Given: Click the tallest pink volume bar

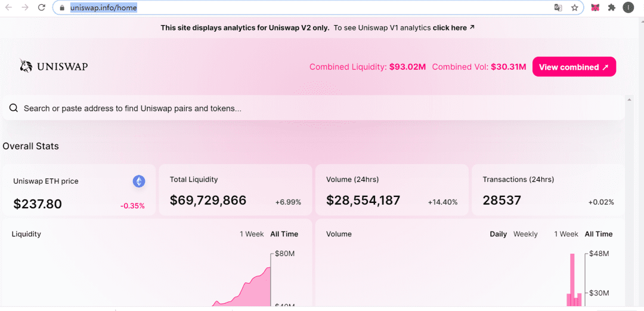Looking at the screenshot, I should click(x=572, y=280).
